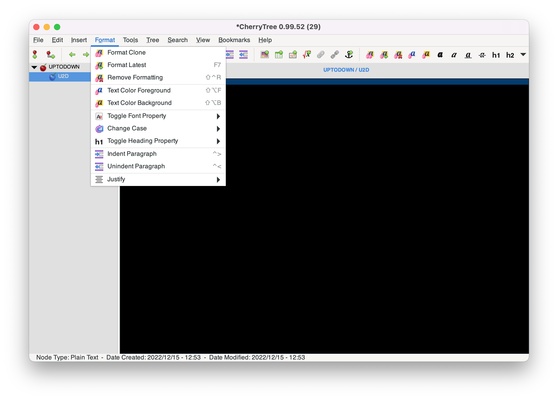Go back with the green left arrow

point(72,54)
